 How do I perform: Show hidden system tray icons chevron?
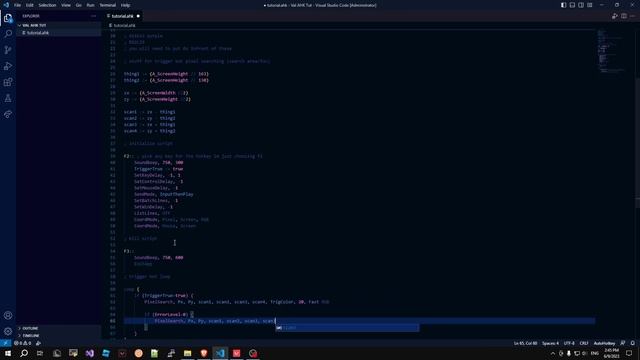tap(553, 353)
